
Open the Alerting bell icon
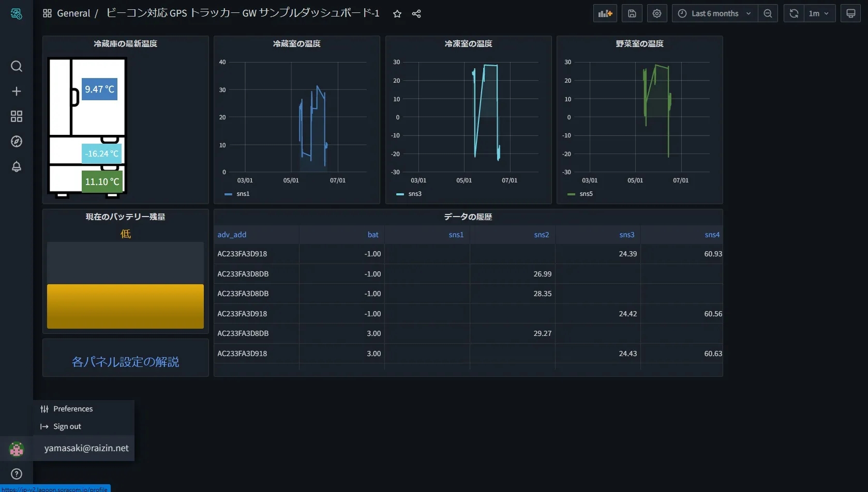[17, 166]
